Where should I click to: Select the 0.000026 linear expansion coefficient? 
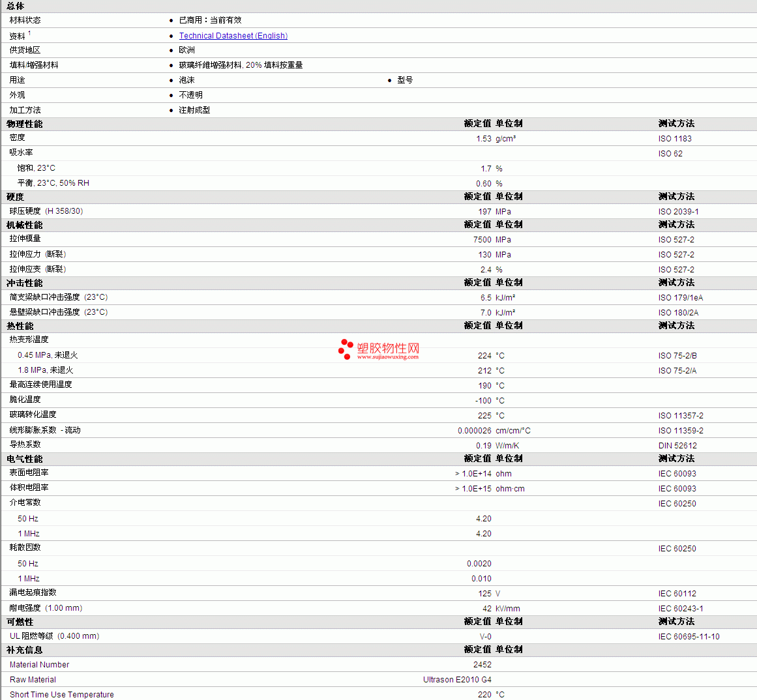tap(475, 431)
